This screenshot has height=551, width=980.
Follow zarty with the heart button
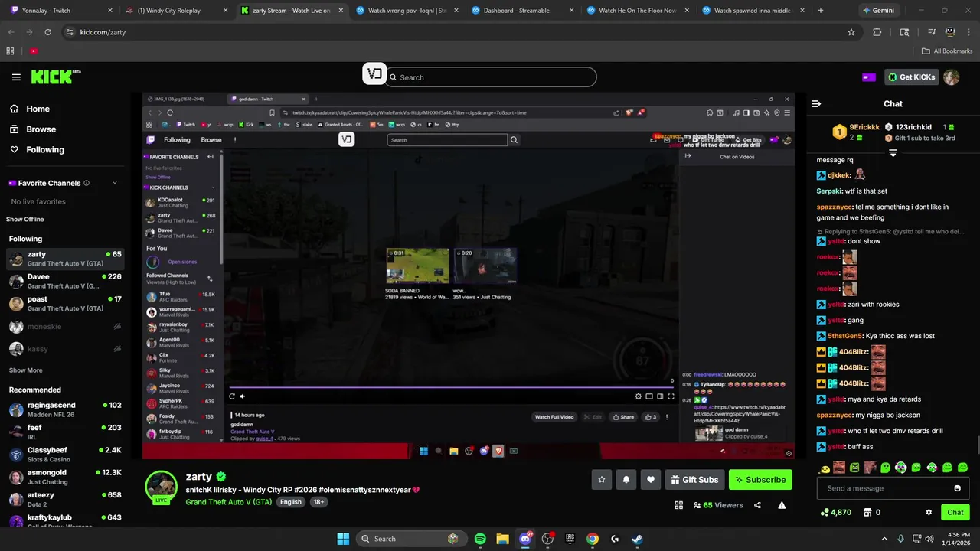tap(651, 480)
